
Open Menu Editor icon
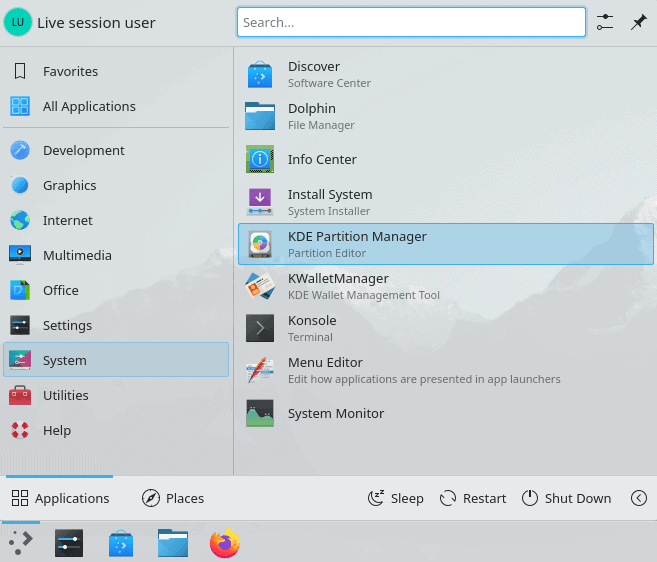(x=260, y=370)
